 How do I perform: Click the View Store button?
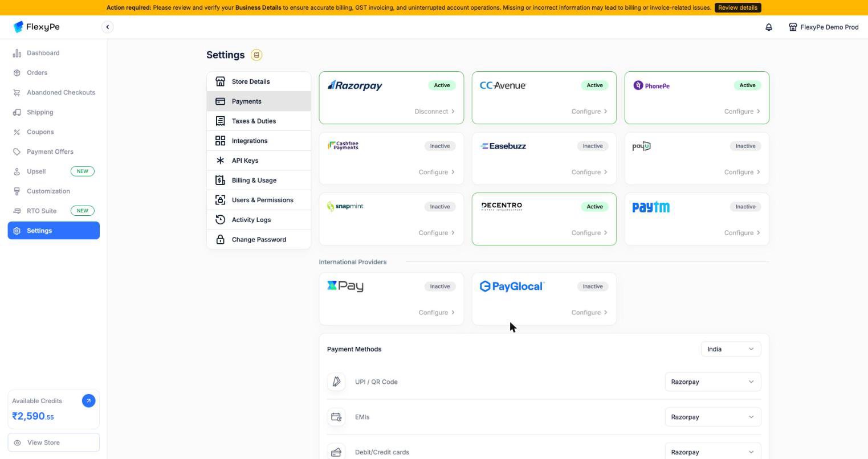click(54, 442)
